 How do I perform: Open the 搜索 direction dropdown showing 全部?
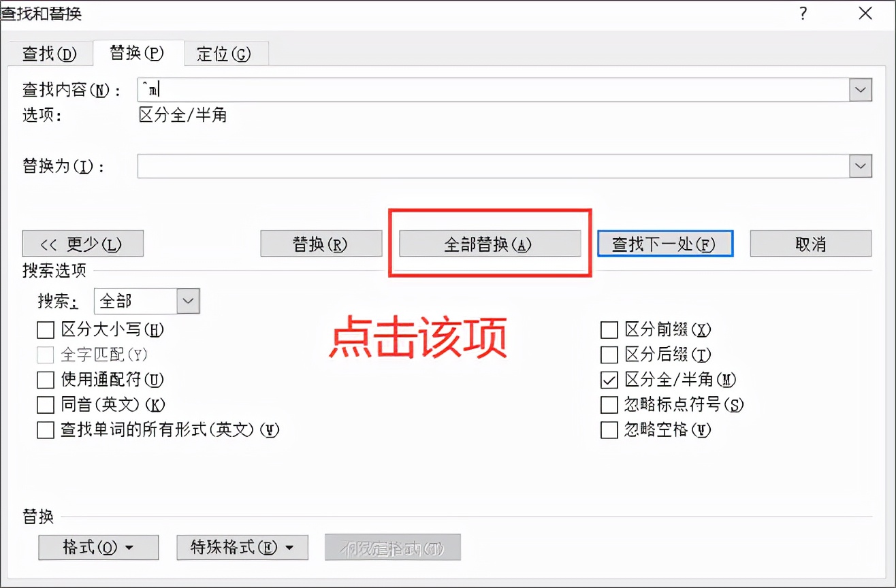(x=146, y=301)
